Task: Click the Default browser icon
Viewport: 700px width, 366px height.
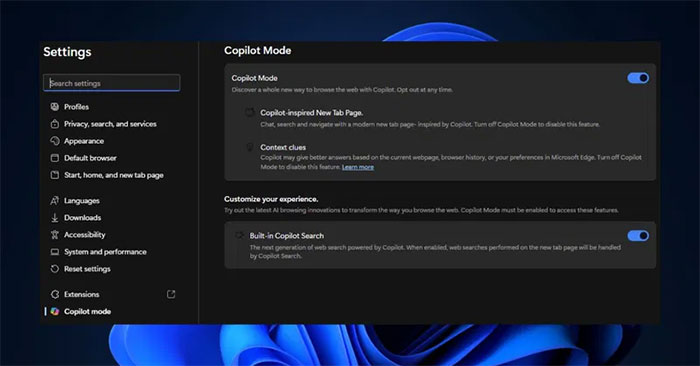Action: tap(54, 158)
